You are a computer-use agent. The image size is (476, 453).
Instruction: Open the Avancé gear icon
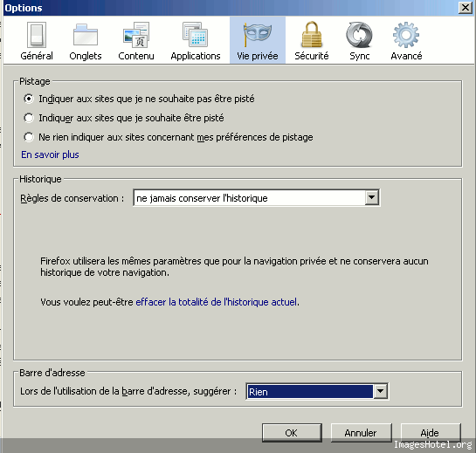pos(406,35)
